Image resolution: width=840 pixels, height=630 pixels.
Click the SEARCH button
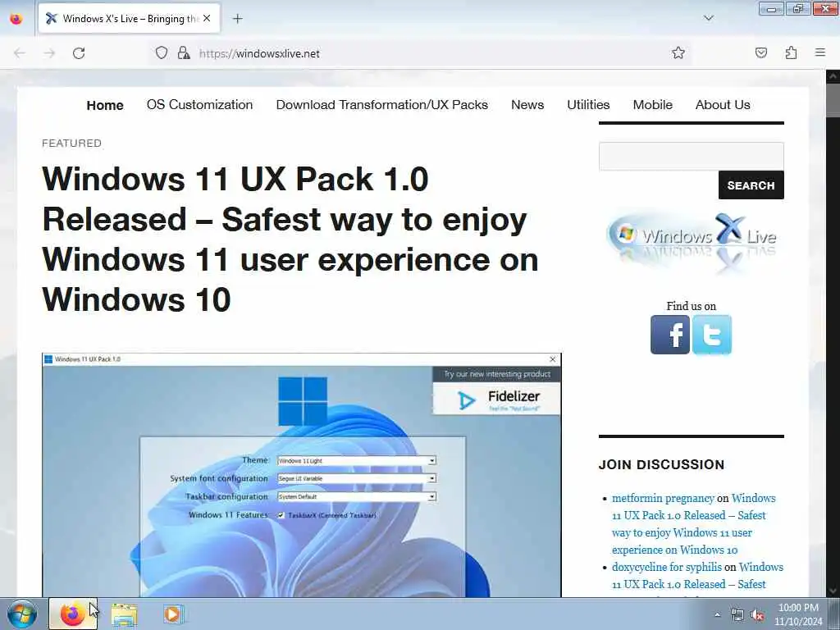[751, 185]
